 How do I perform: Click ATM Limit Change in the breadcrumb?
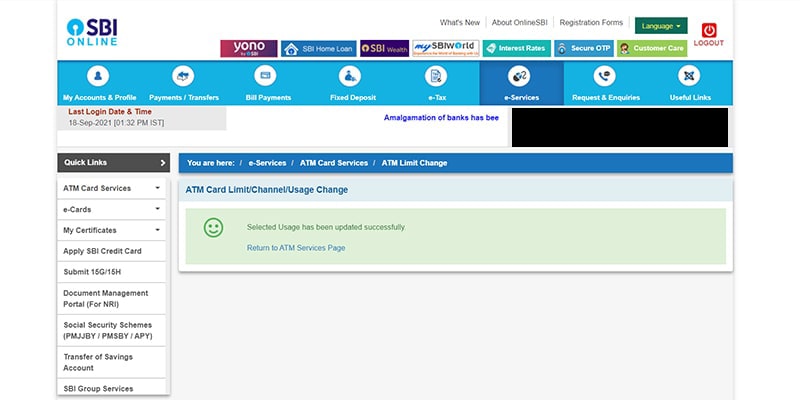[414, 163]
